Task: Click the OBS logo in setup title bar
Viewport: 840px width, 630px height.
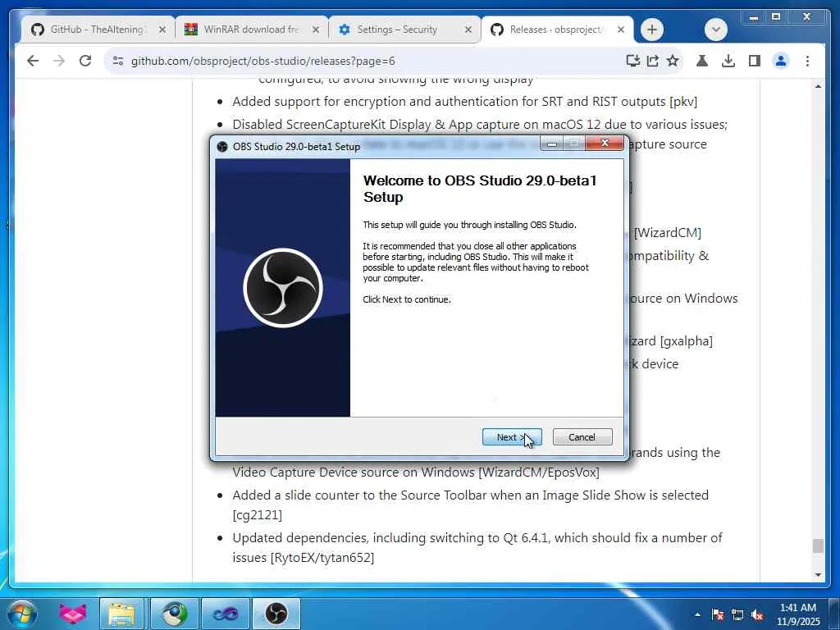Action: [222, 146]
